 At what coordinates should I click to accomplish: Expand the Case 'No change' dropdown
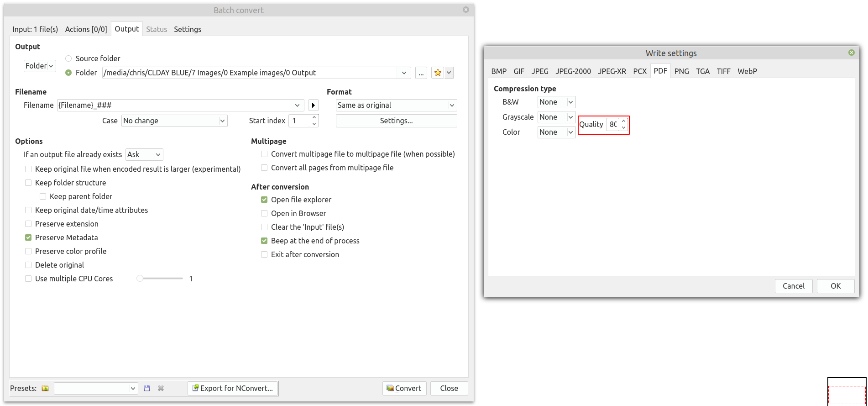click(x=174, y=121)
